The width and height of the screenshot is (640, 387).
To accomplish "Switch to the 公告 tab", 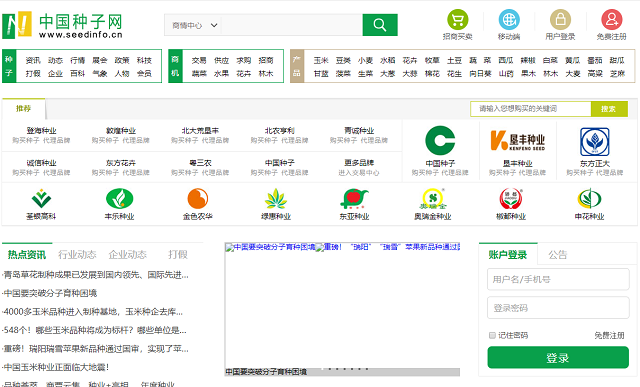I will 558,255.
